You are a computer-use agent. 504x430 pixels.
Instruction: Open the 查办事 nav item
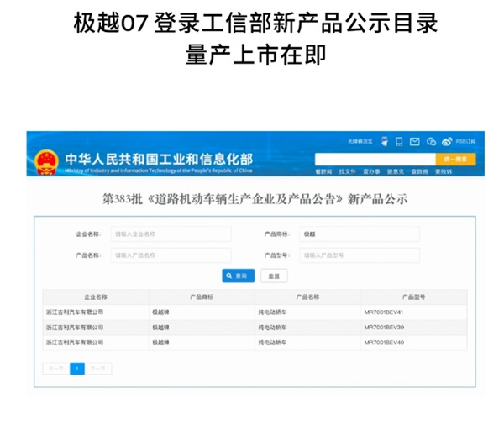click(x=371, y=171)
